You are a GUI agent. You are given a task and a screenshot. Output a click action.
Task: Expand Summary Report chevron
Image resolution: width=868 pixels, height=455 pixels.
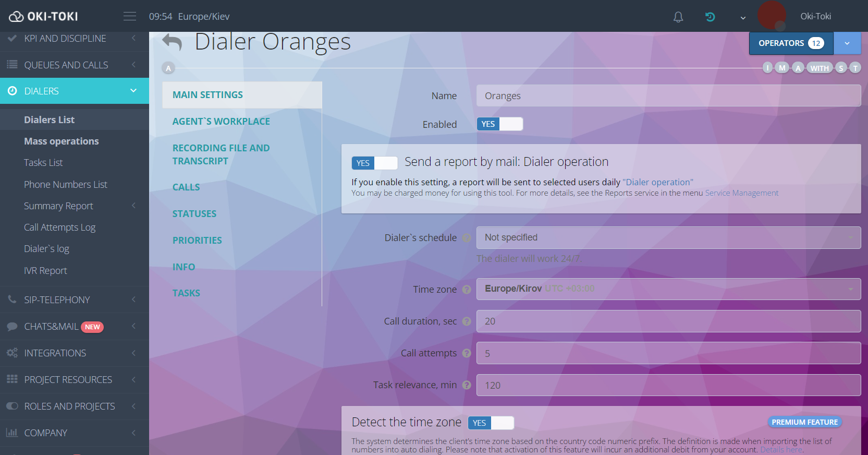click(x=133, y=206)
